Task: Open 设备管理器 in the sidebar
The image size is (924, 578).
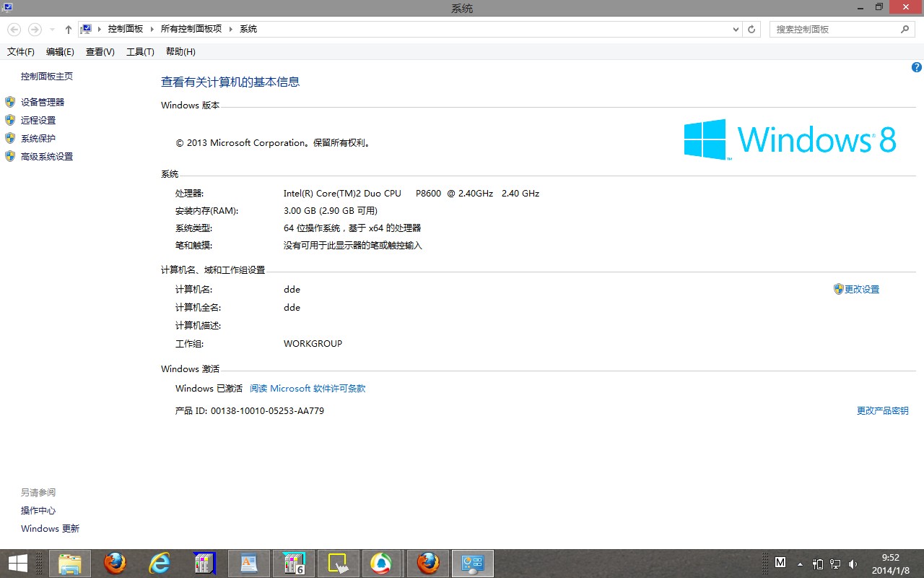Action: click(x=43, y=103)
